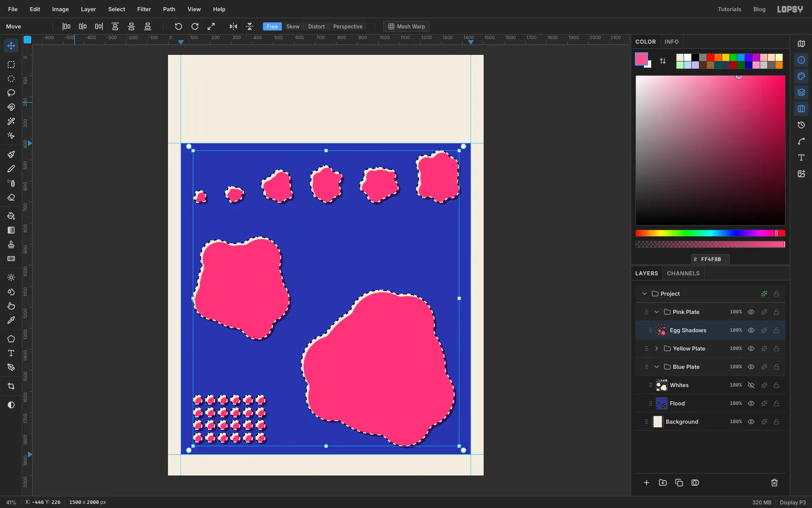The image size is (812, 508).
Task: Select the Eyedropper tool
Action: pos(11,320)
